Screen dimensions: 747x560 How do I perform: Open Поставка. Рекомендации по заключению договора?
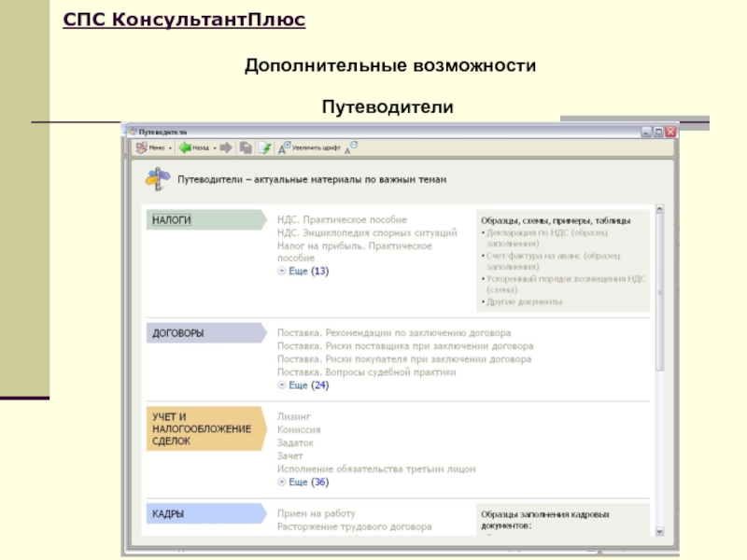pyautogui.click(x=394, y=332)
